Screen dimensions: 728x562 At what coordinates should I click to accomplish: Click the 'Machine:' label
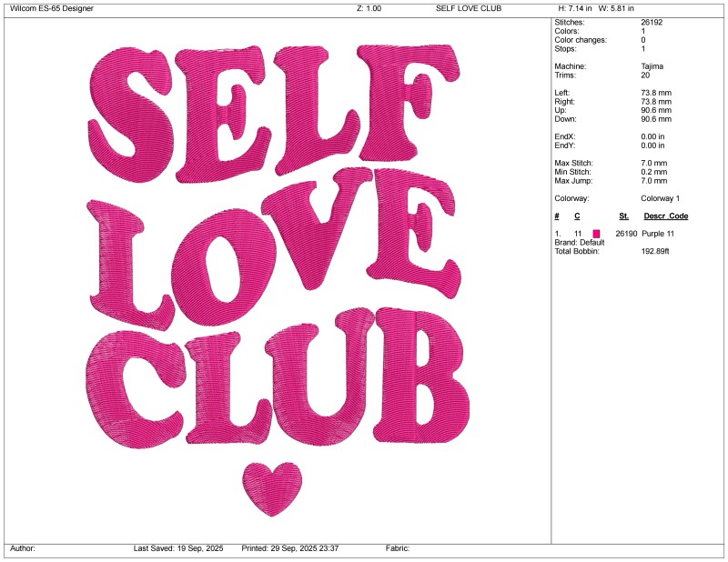pos(571,66)
